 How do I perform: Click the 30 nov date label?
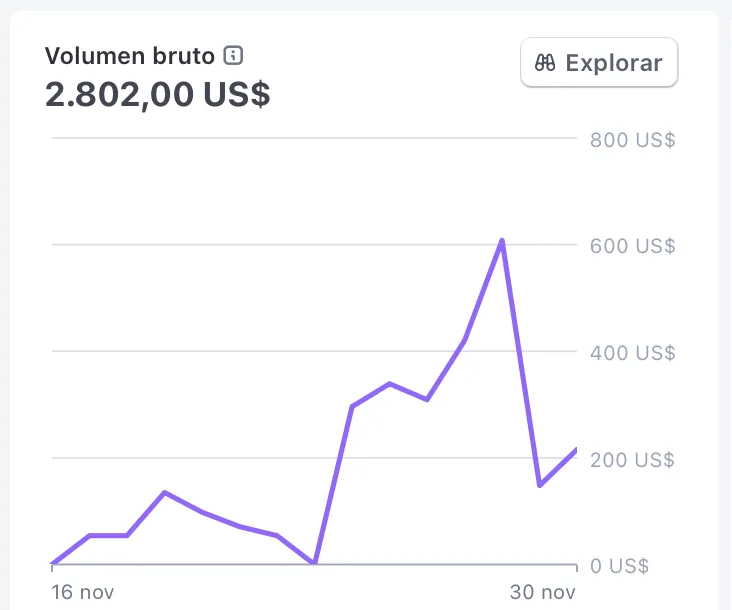tap(543, 592)
